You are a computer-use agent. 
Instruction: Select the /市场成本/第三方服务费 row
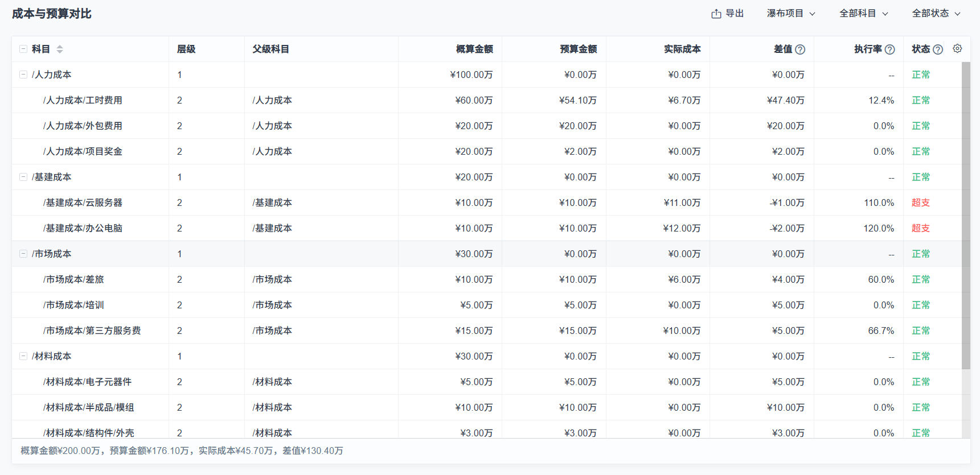point(486,331)
